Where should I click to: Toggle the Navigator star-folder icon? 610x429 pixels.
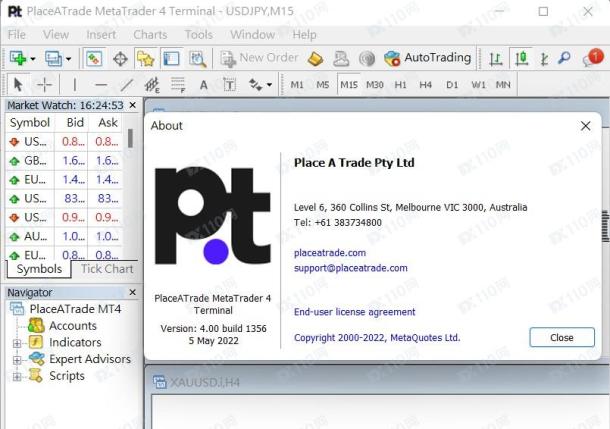pos(145,59)
